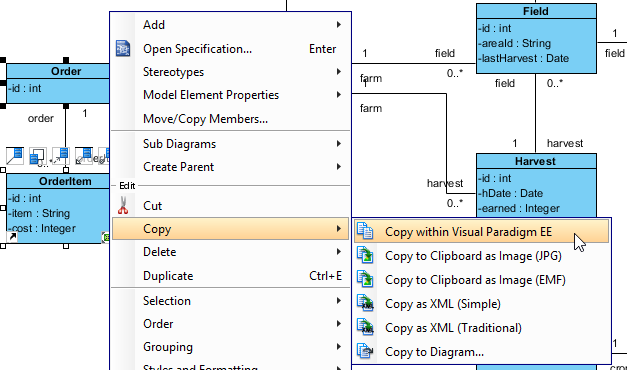Click the '-hDate : Date' attribute
Viewport: 627px width, 370px height.
click(511, 193)
